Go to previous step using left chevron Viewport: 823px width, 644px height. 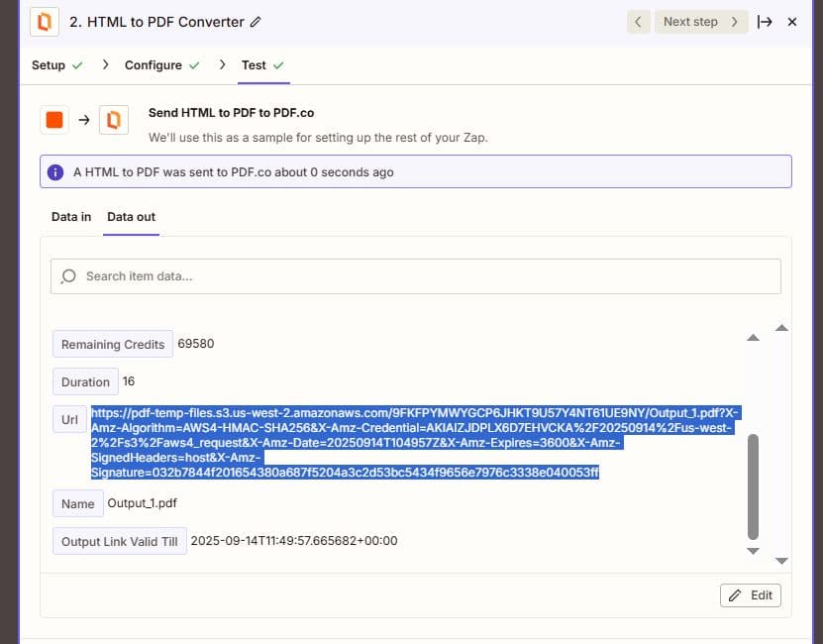click(x=639, y=22)
